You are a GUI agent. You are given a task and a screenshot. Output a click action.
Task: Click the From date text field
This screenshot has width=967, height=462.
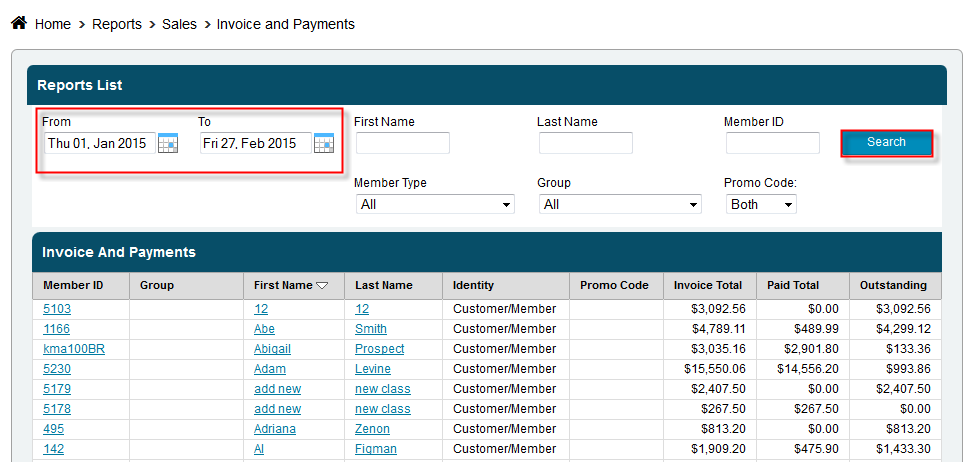click(98, 143)
